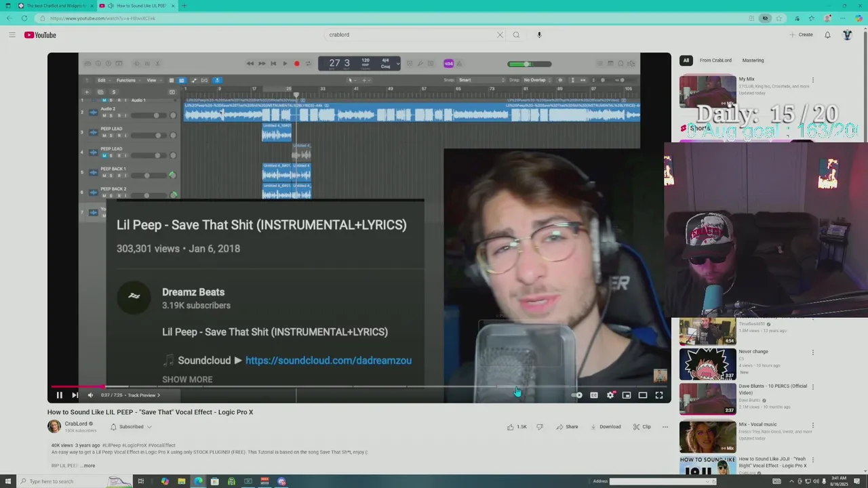Open Microsoft Edge on taskbar
This screenshot has width=868, height=488.
pyautogui.click(x=198, y=481)
